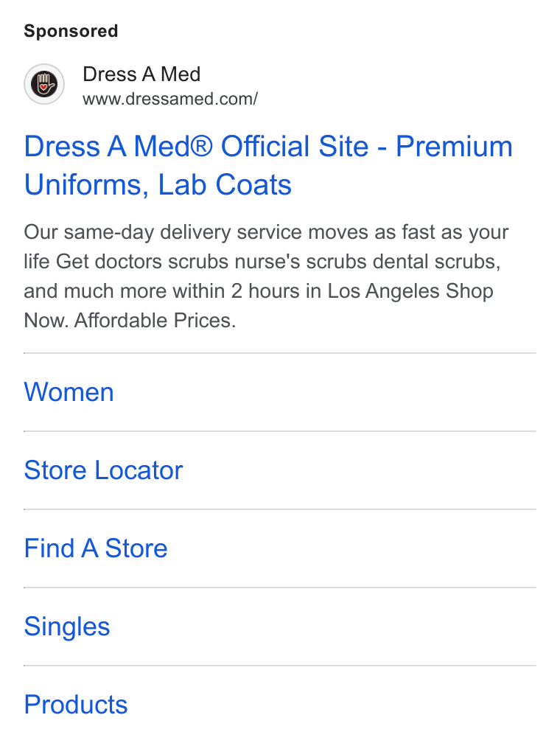
Task: Click "Official Site" in the blue headline
Action: 295,146
